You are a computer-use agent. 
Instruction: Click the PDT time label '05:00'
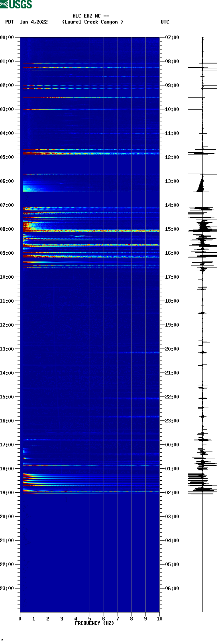7,157
